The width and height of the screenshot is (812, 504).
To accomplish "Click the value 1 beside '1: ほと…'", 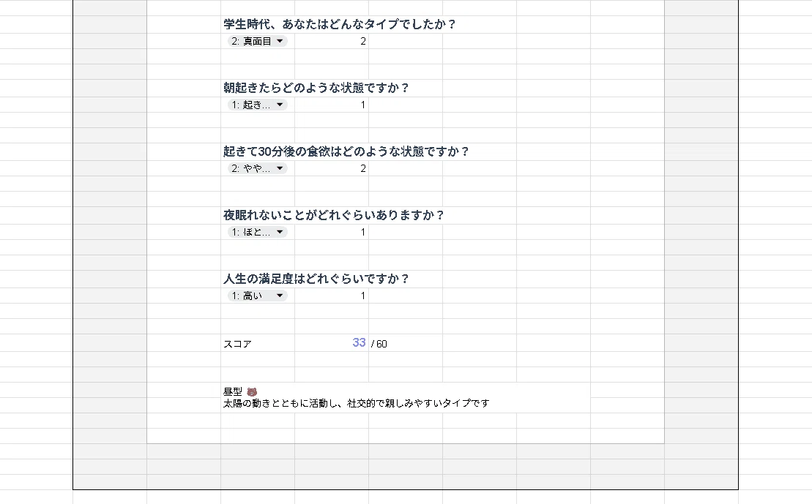I will coord(363,233).
